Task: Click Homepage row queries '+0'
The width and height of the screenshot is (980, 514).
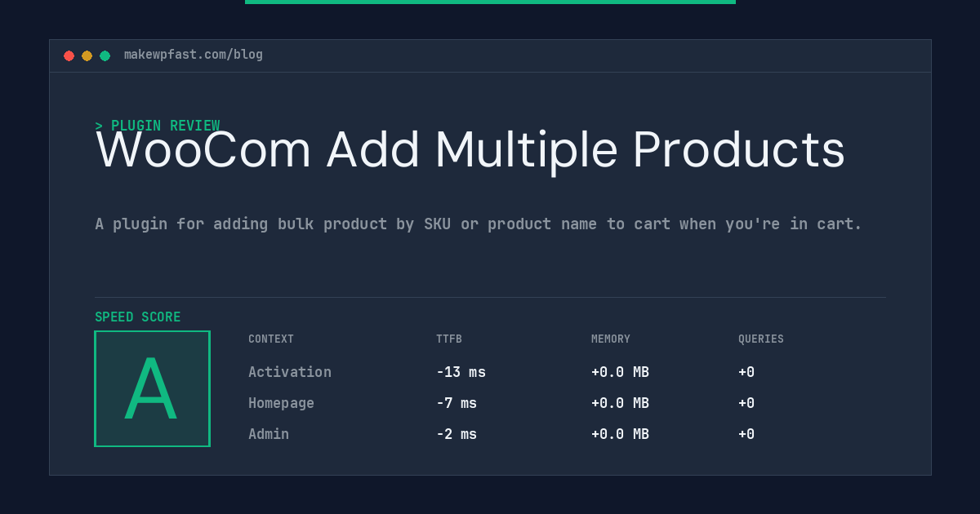Action: (746, 403)
